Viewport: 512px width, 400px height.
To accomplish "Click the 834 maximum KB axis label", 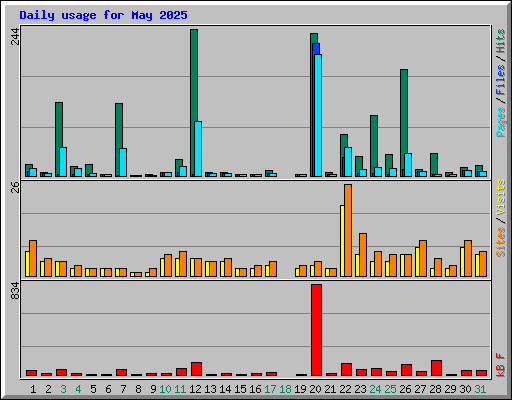I will (x=15, y=291).
